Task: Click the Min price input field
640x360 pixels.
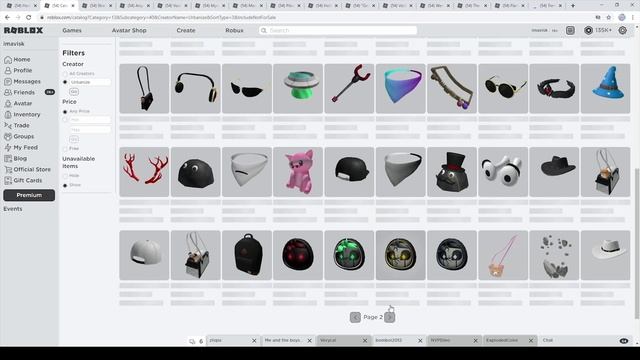Action: point(90,120)
